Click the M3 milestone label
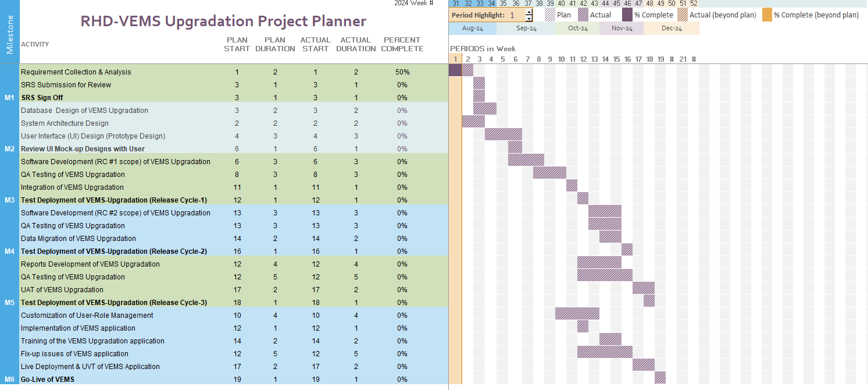The width and height of the screenshot is (868, 390). click(x=9, y=200)
